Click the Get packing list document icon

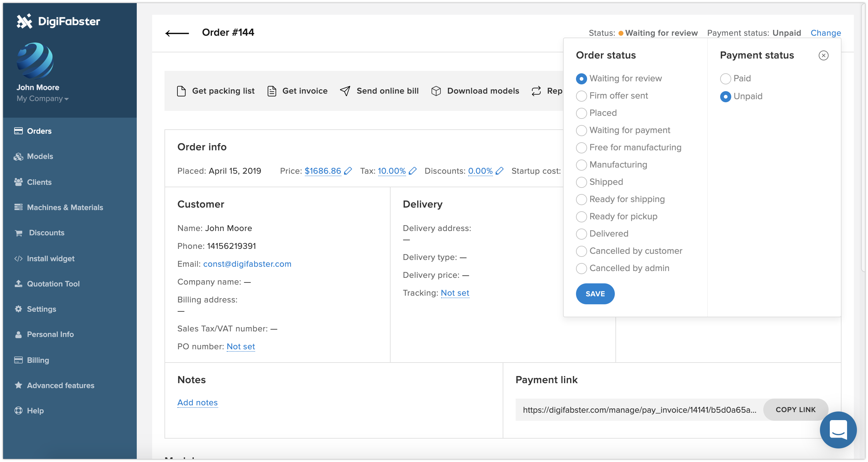(x=181, y=91)
